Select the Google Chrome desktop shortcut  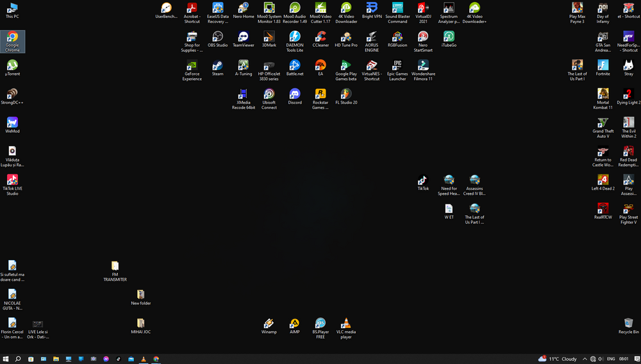(12, 42)
